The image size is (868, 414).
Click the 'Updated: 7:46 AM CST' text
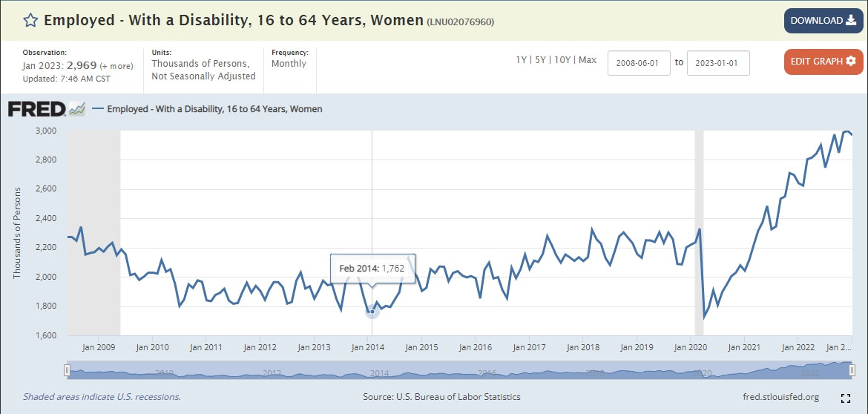(x=67, y=79)
